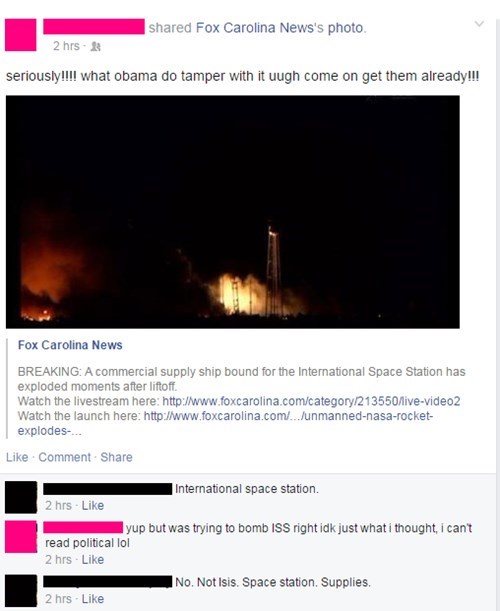
Task: Click the friends audience privacy icon
Action: [95, 46]
